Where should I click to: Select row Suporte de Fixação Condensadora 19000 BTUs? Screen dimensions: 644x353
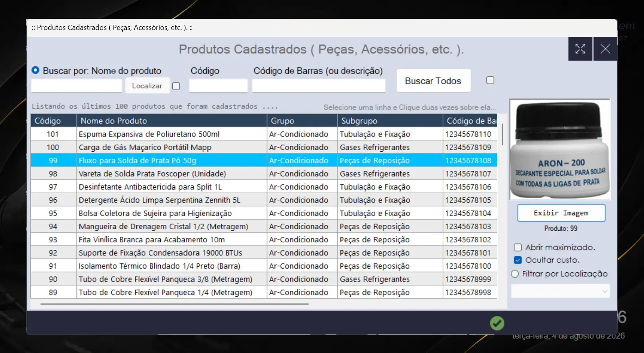pos(264,252)
